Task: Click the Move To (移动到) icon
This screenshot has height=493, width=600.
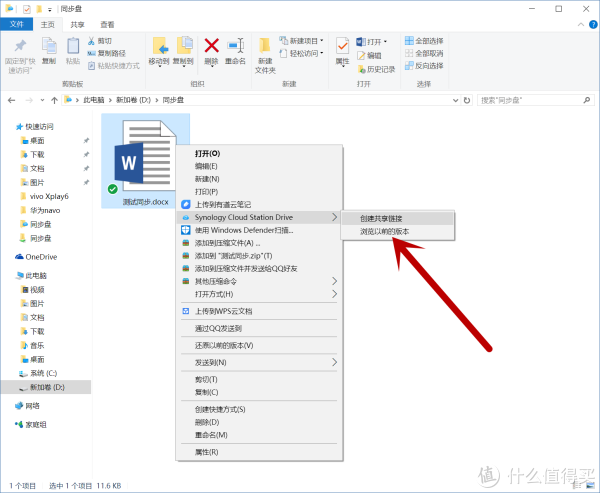Action: tap(160, 46)
